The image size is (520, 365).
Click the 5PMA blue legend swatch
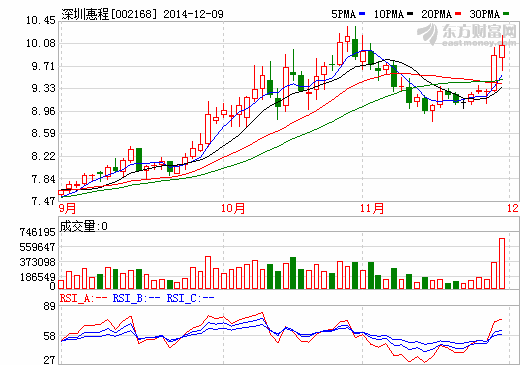[x=362, y=14]
